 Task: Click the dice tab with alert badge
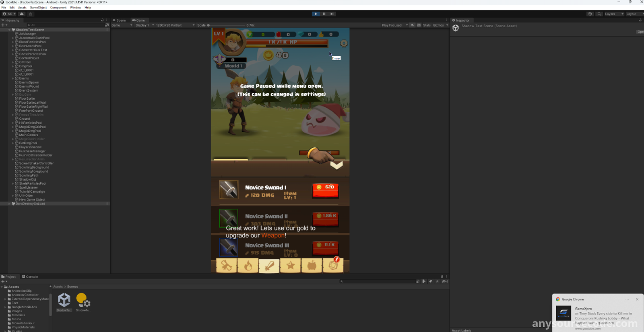point(333,266)
